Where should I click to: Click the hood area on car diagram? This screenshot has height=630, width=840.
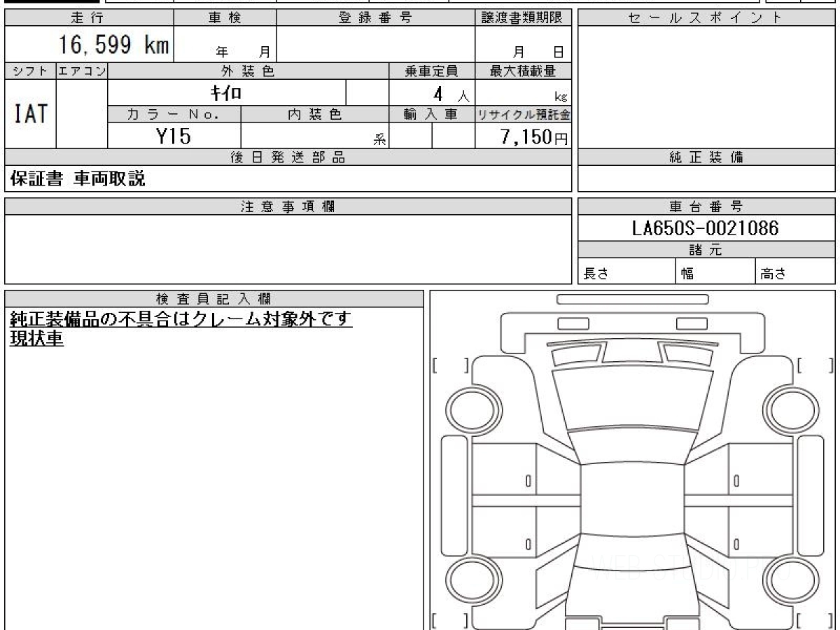(x=632, y=399)
